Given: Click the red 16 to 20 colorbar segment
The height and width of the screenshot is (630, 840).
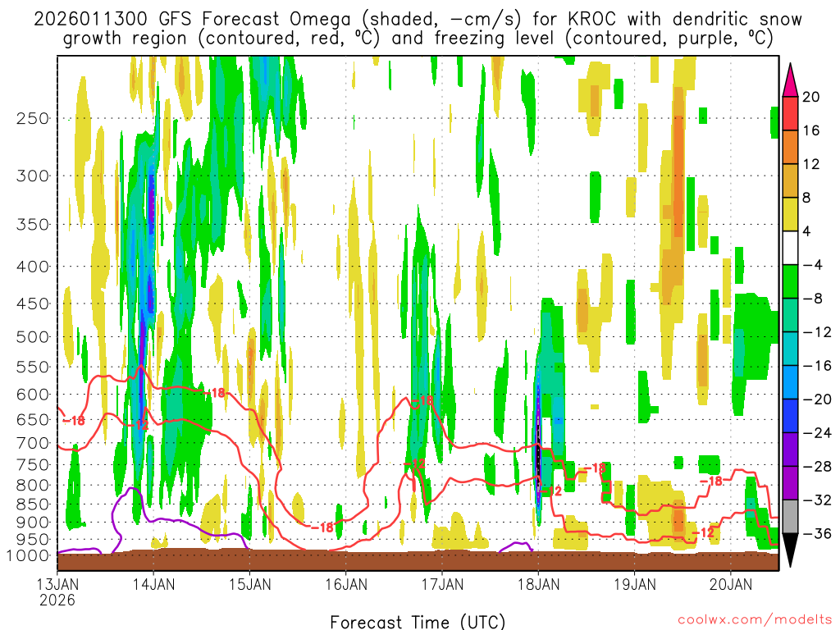Looking at the screenshot, I should [x=790, y=113].
